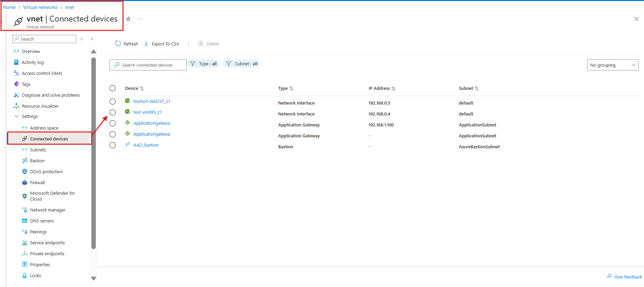Image resolution: width=644 pixels, height=287 pixels.
Task: Go to Virtual networks in breadcrumb
Action: tap(40, 7)
